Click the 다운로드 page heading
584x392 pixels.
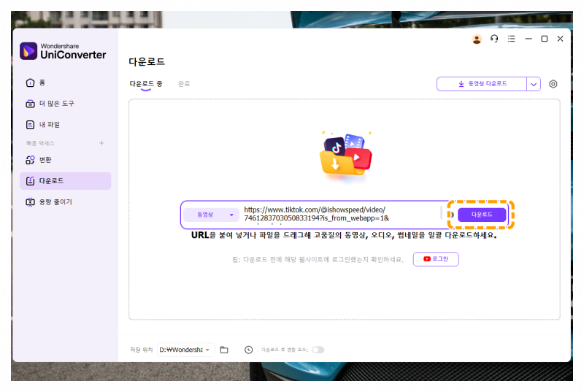click(x=147, y=62)
